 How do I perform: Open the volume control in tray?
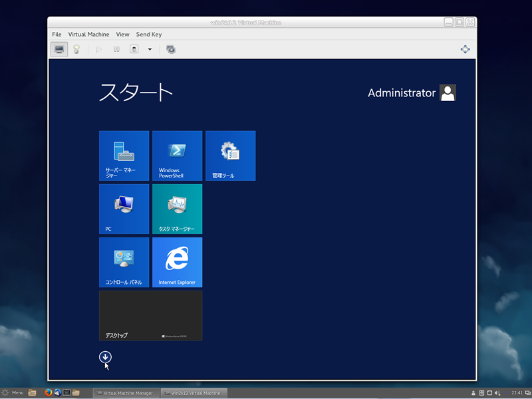pyautogui.click(x=497, y=393)
